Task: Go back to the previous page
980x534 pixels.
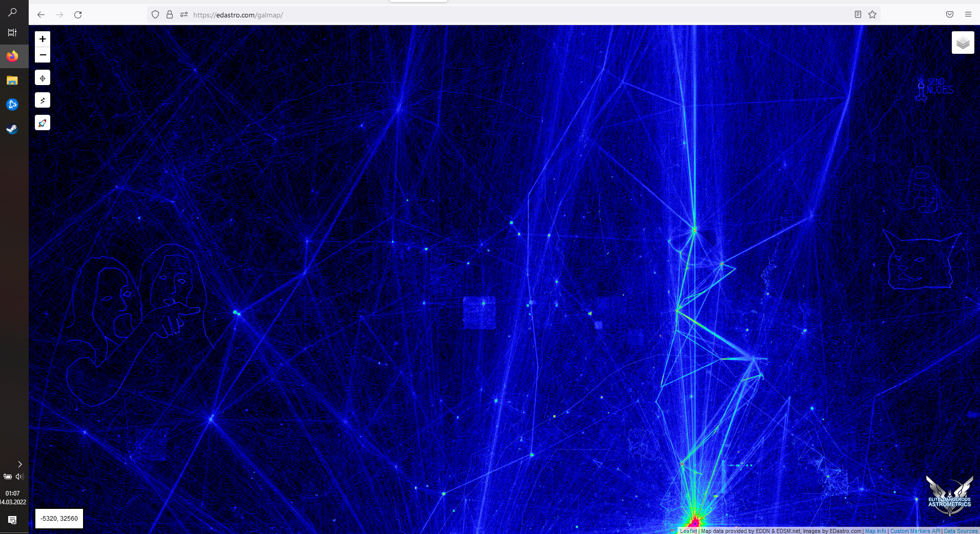Action: tap(41, 15)
